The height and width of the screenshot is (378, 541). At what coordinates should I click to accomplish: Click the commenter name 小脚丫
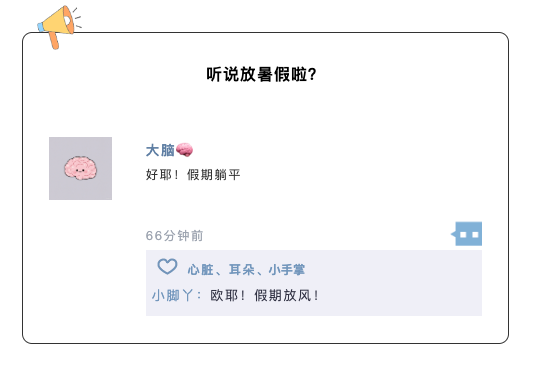click(172, 296)
